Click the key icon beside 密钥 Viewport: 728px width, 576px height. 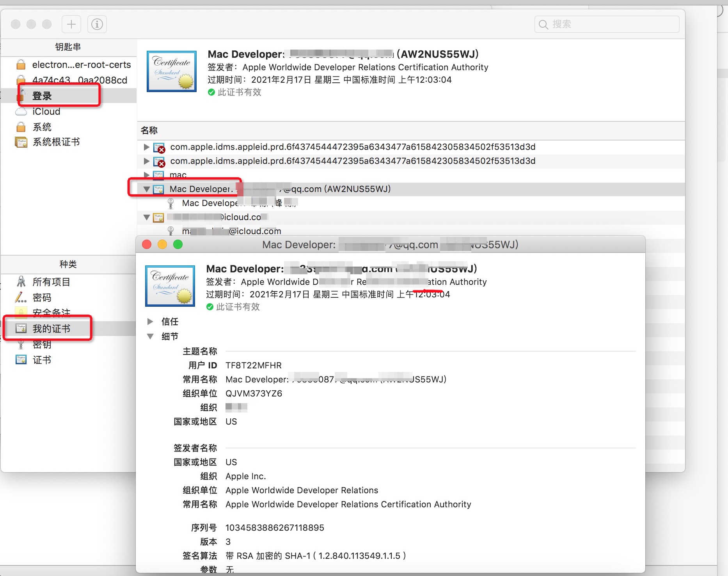click(x=21, y=344)
